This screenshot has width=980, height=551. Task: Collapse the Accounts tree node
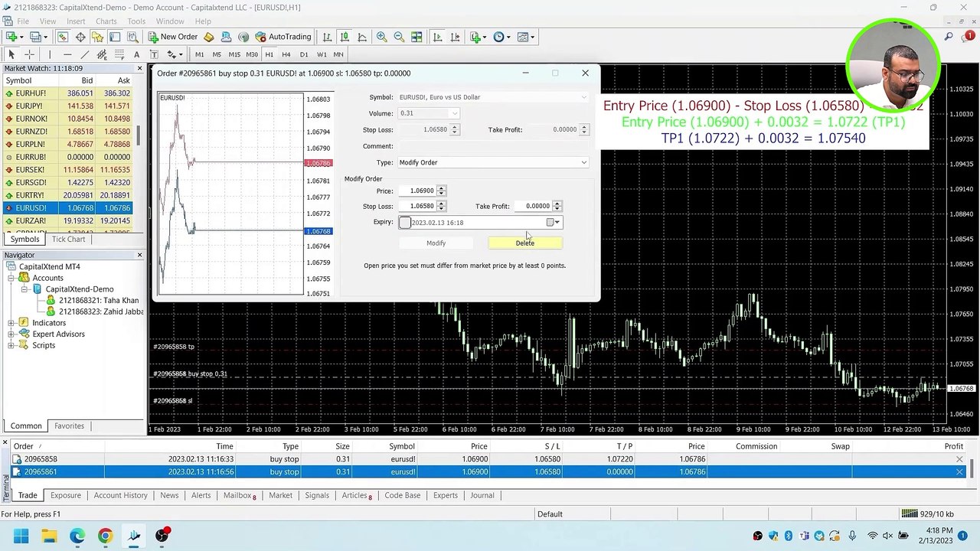(x=11, y=278)
